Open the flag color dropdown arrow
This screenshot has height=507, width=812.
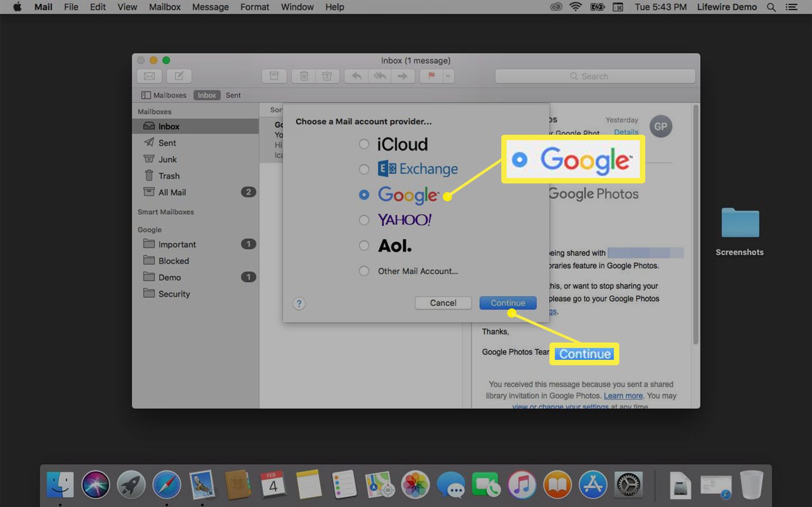448,76
